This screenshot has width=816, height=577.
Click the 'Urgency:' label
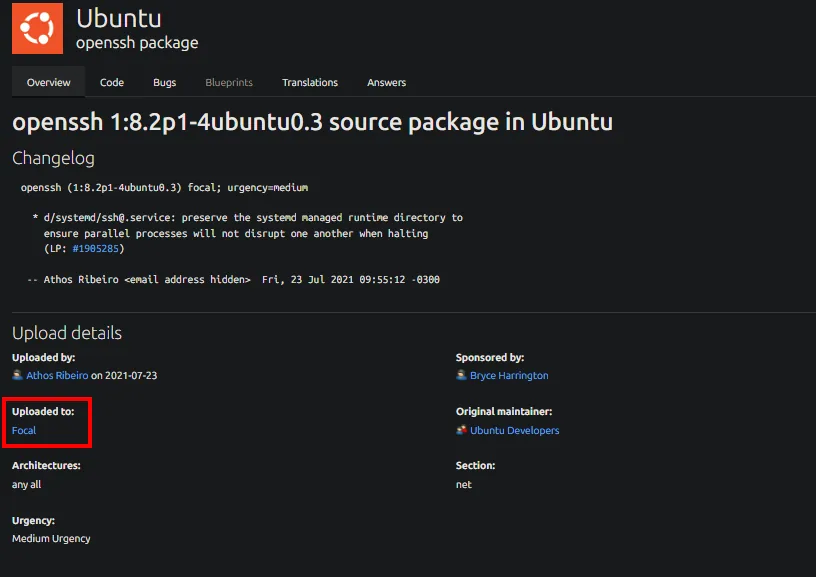click(x=33, y=520)
